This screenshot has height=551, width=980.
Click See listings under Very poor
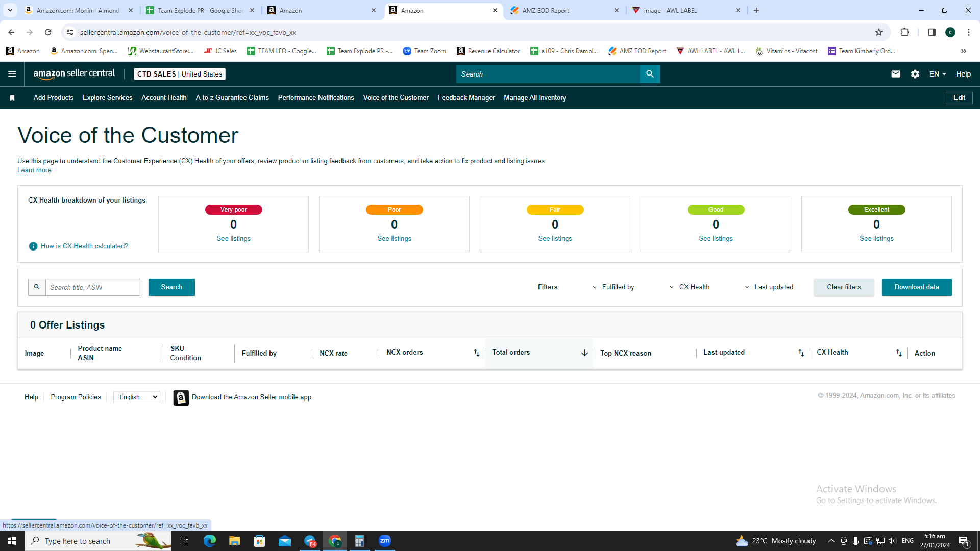point(233,239)
